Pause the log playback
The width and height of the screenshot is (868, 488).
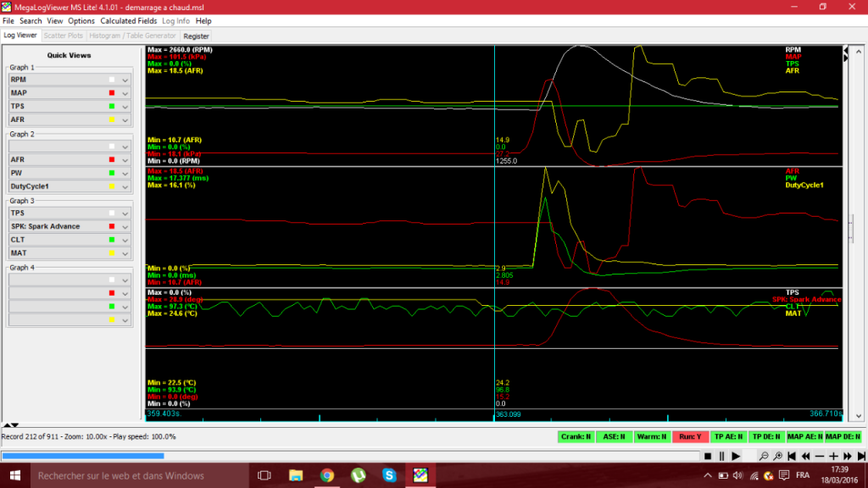coord(721,457)
